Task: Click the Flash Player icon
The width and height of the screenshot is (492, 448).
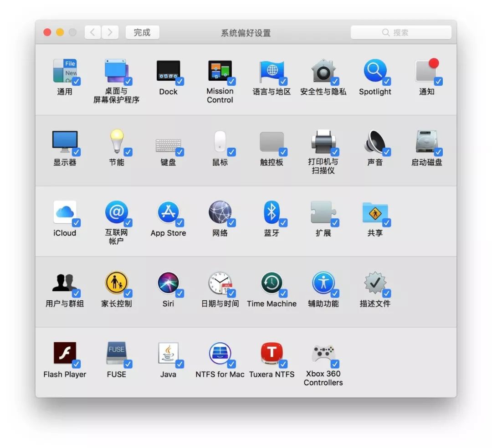Action: pos(65,354)
